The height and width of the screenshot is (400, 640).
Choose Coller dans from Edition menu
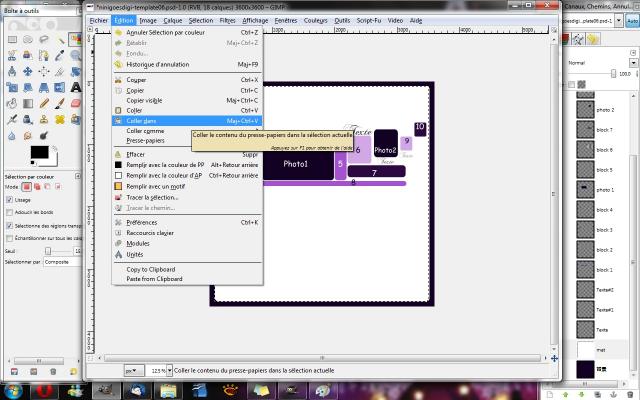click(x=187, y=121)
